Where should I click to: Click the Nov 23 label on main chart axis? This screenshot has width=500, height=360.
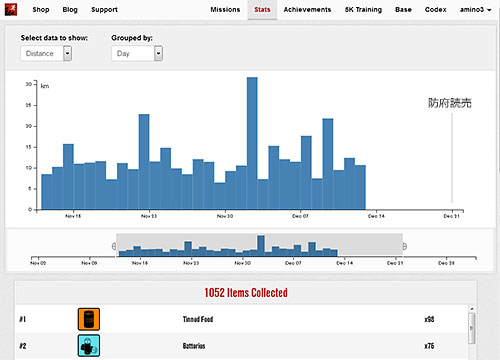pos(149,216)
